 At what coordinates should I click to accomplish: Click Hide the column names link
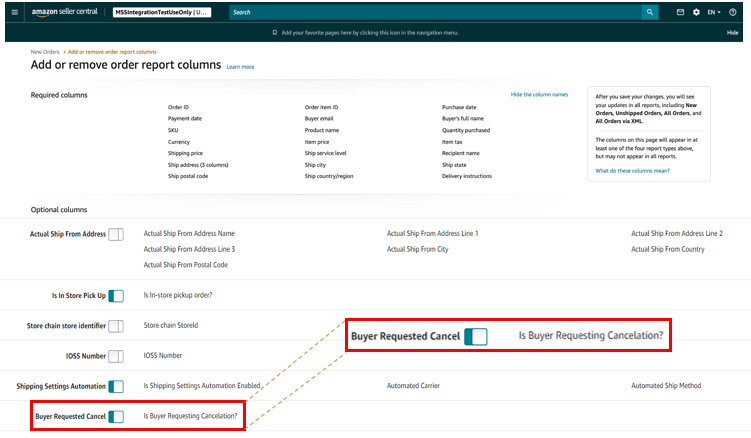click(x=539, y=94)
